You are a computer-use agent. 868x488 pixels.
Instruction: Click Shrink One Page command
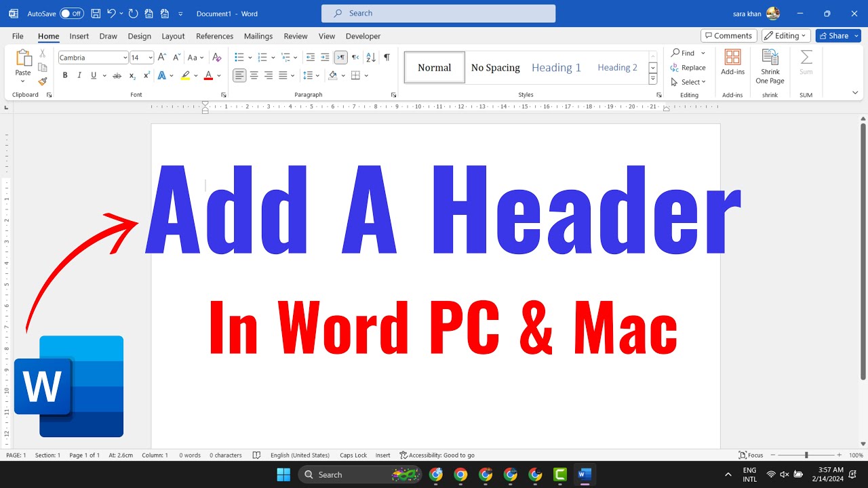tap(770, 66)
